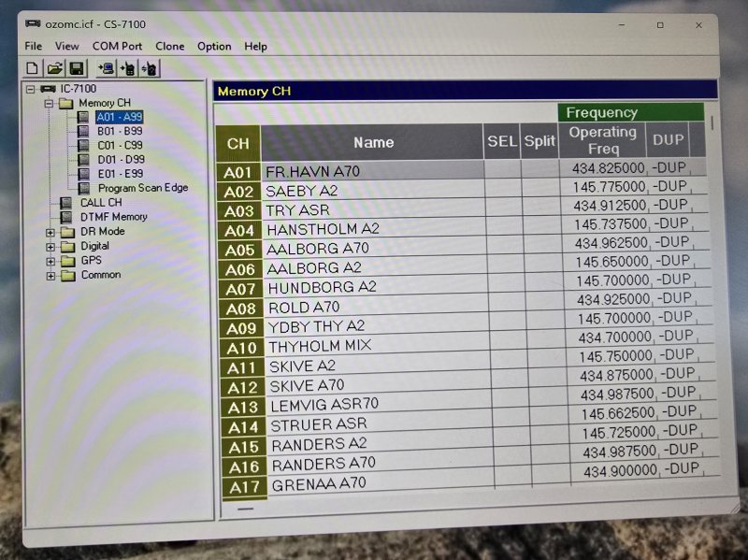Collapse the Memory CH folder
This screenshot has height=560, width=748.
pos(48,104)
